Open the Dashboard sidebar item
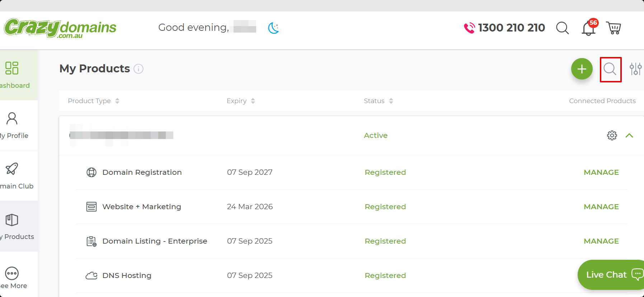 [19, 75]
